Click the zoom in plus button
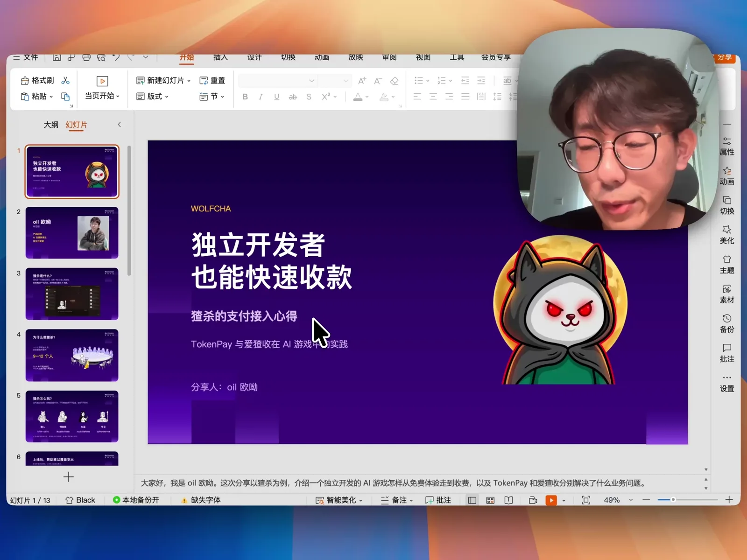747x560 pixels. (729, 500)
